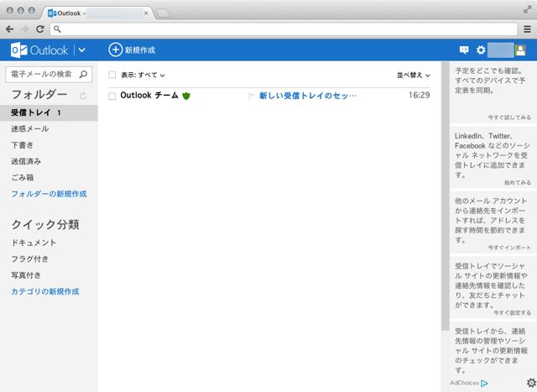Open the 並べ替え sort dropdown

pyautogui.click(x=414, y=75)
